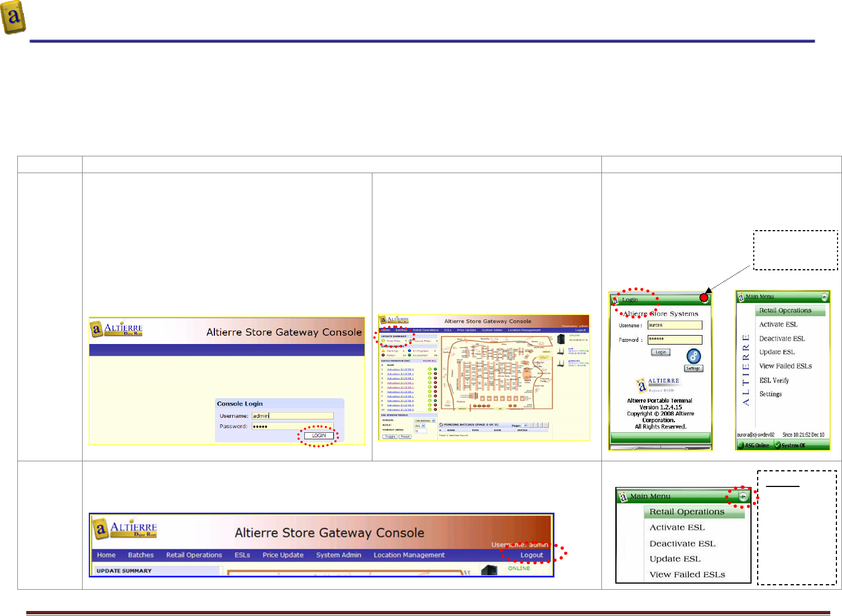This screenshot has width=842, height=616.
Task: Click the Altierre 'a' logo above Altierre Portable Terminal text
Action: point(642,385)
